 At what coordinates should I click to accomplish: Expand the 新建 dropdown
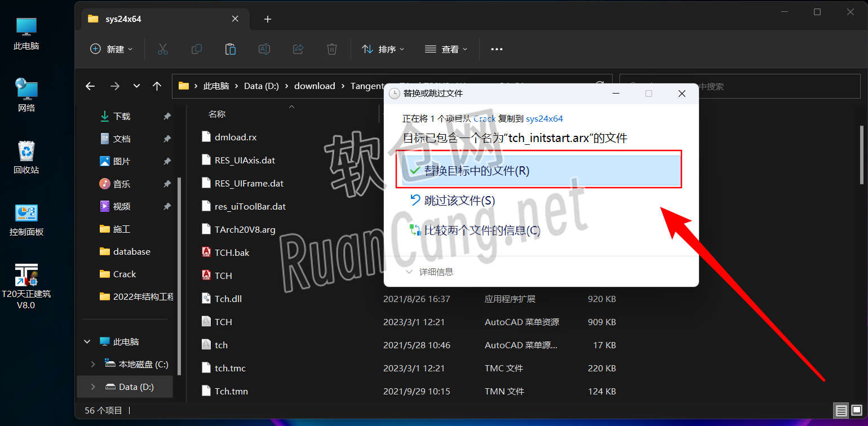[111, 49]
